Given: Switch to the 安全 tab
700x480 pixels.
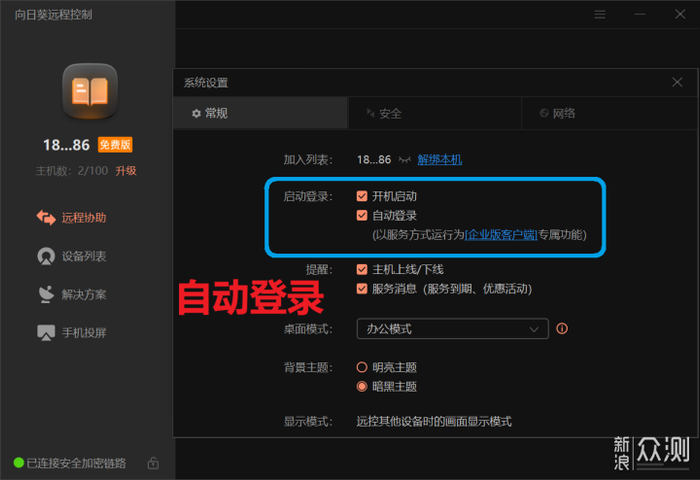Looking at the screenshot, I should tap(434, 113).
